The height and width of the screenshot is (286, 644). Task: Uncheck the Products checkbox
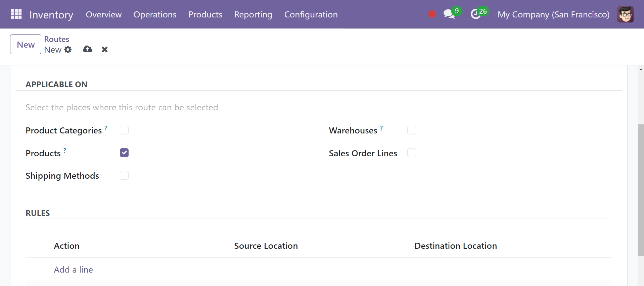[x=124, y=153]
